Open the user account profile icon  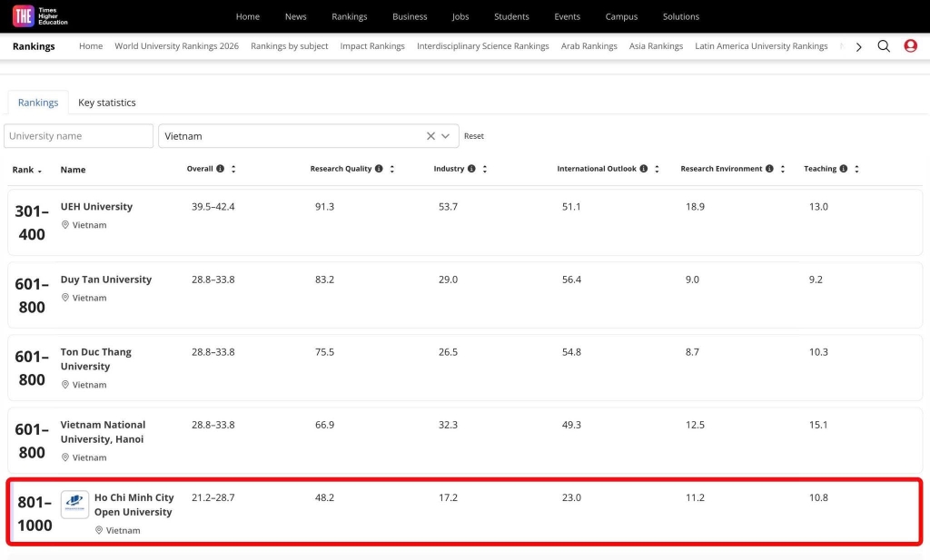910,46
